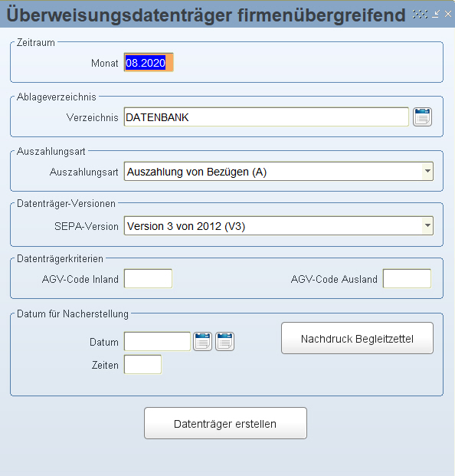The height and width of the screenshot is (476, 455).
Task: Click the minimize-arrow icon in title bar
Action: pyautogui.click(x=436, y=14)
